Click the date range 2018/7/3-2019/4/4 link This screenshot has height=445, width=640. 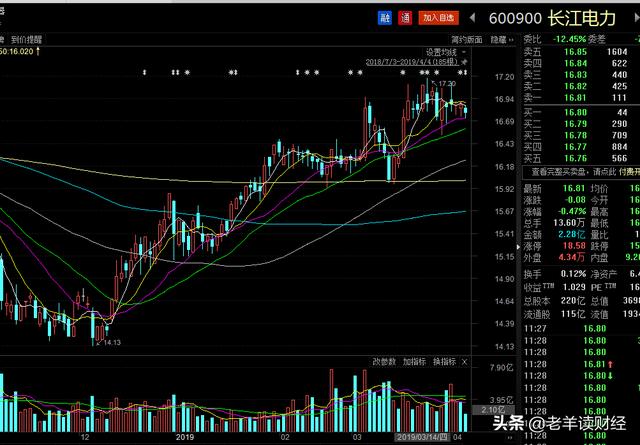412,62
